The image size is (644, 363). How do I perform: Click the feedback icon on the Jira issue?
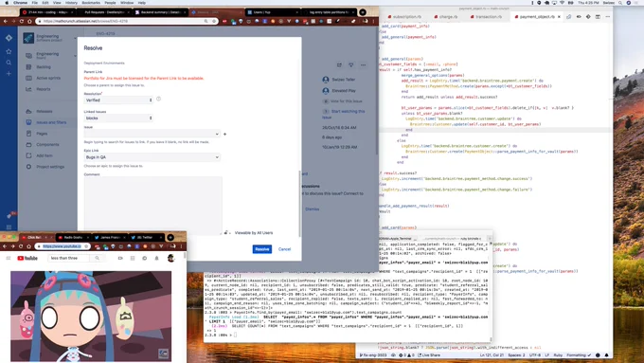(x=350, y=65)
